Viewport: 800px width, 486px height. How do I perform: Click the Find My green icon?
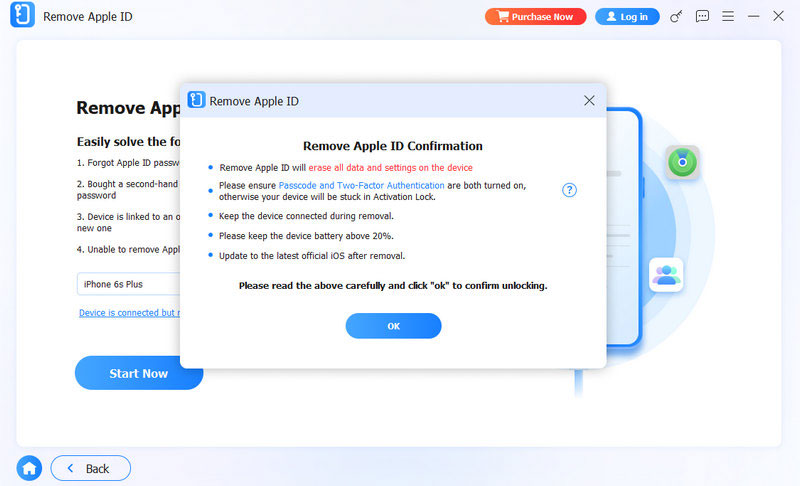pos(682,163)
